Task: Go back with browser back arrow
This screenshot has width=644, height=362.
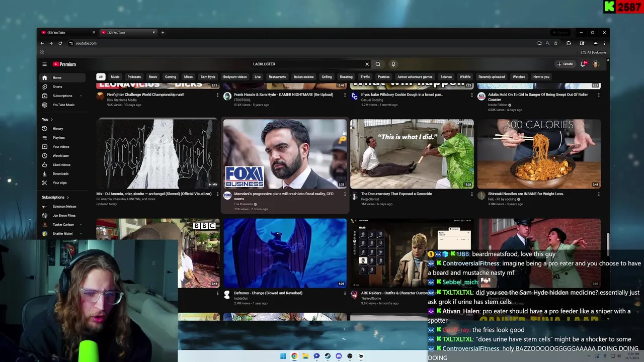Action: [42, 43]
